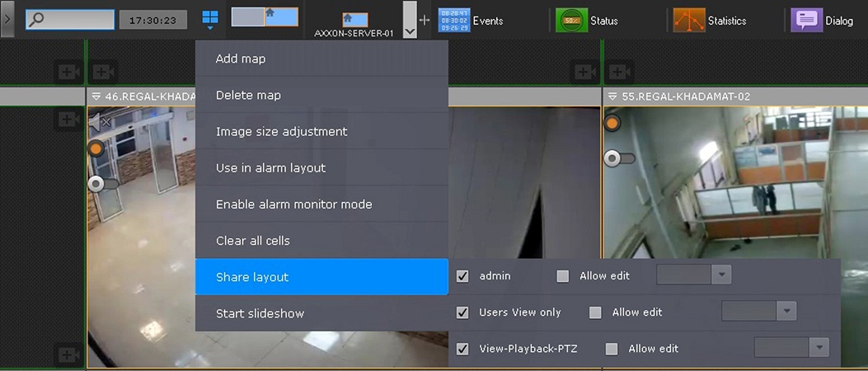Click the plus icon to add layout
Screen dimensions: 868x371
[425, 20]
